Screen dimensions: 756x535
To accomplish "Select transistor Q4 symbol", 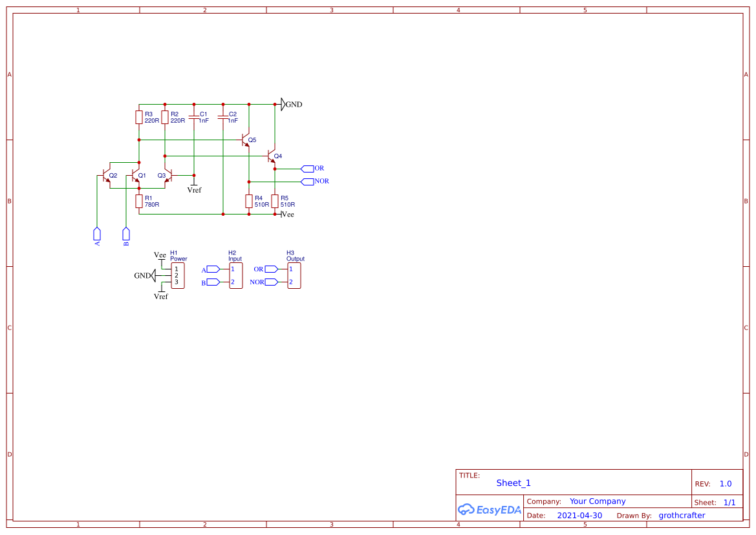I will tap(272, 156).
